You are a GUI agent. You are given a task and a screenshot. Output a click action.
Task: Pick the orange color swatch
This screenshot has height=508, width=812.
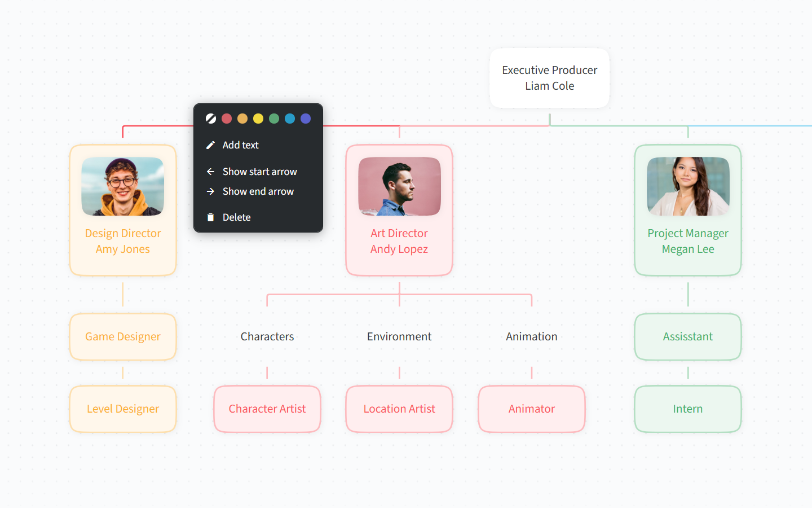point(242,119)
